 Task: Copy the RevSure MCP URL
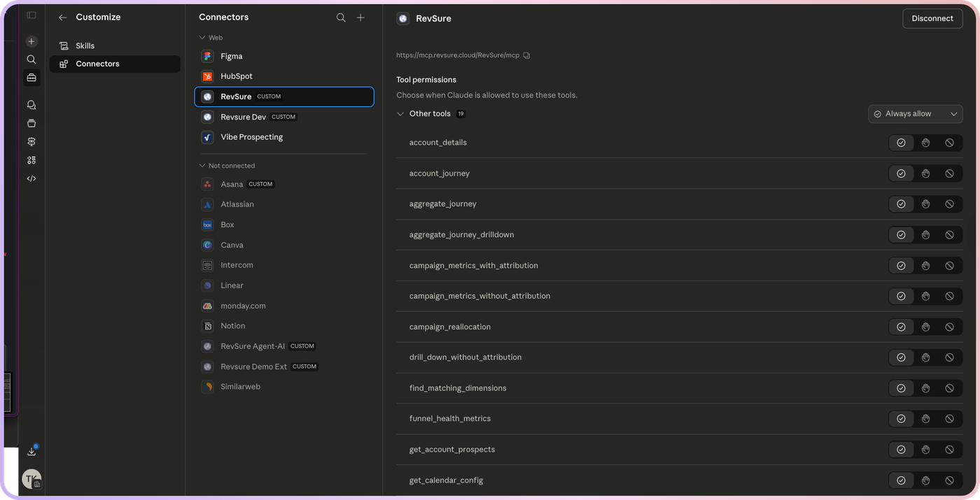(x=527, y=55)
